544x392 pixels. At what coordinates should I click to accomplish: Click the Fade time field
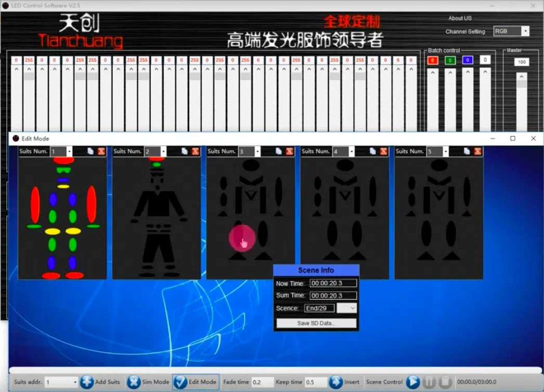tap(263, 382)
